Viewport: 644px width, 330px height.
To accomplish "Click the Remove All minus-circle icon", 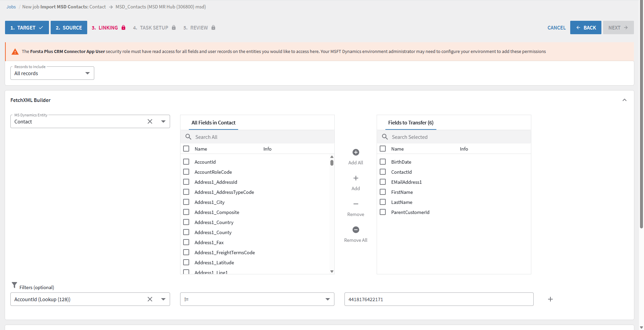I will [356, 230].
